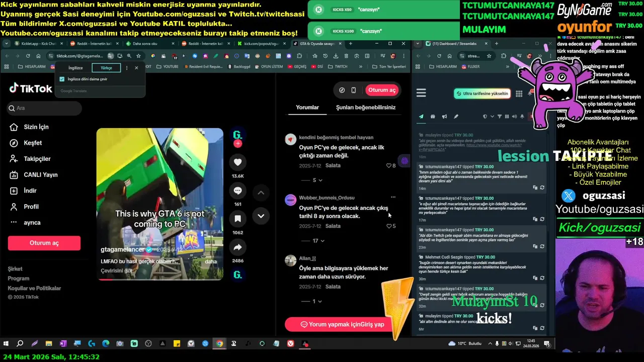This screenshot has height=362, width=644.
Task: Select Türkçe tab in translate popup
Action: (x=106, y=68)
